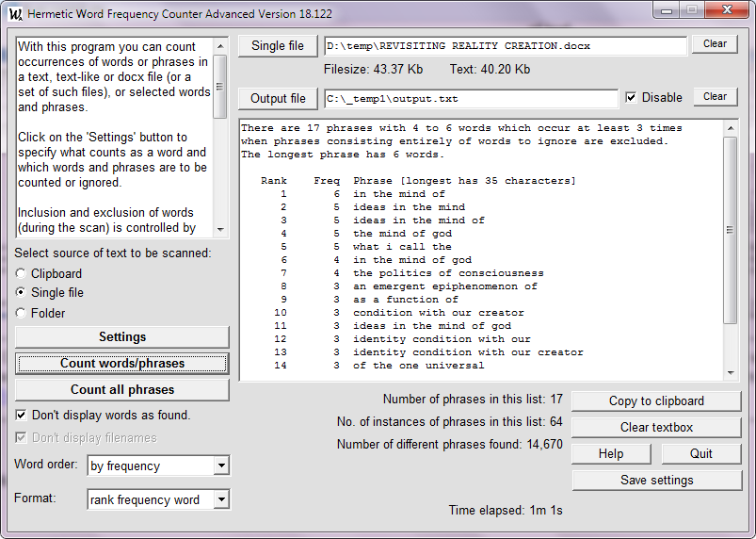Screen dimensions: 756x539
Task: Clear the output file path field
Action: (x=715, y=96)
